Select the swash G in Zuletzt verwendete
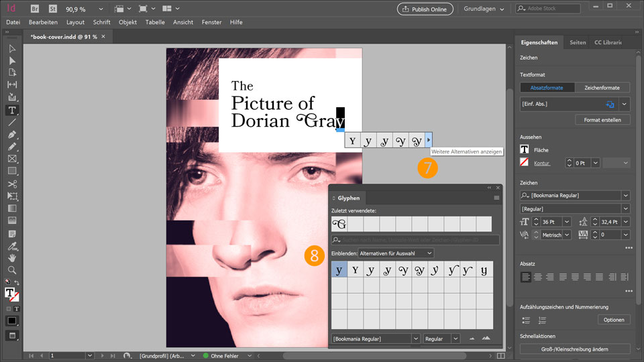 coord(339,224)
